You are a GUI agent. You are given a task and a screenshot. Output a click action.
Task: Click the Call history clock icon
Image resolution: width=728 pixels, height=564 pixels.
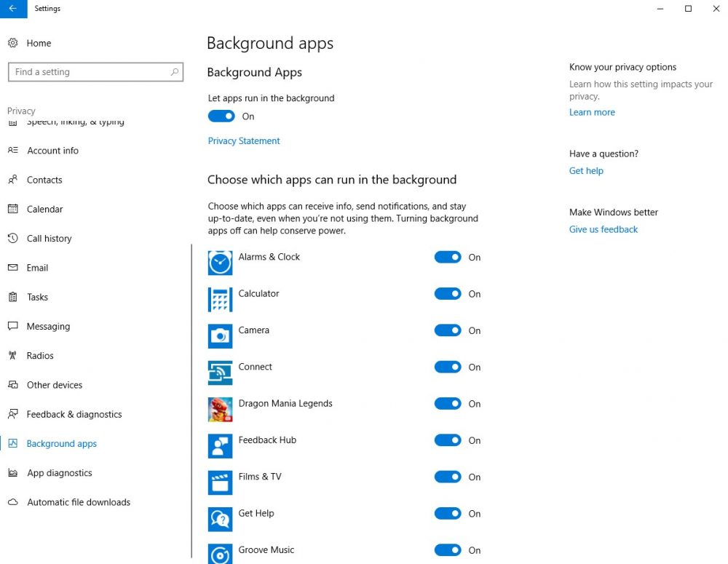click(13, 238)
